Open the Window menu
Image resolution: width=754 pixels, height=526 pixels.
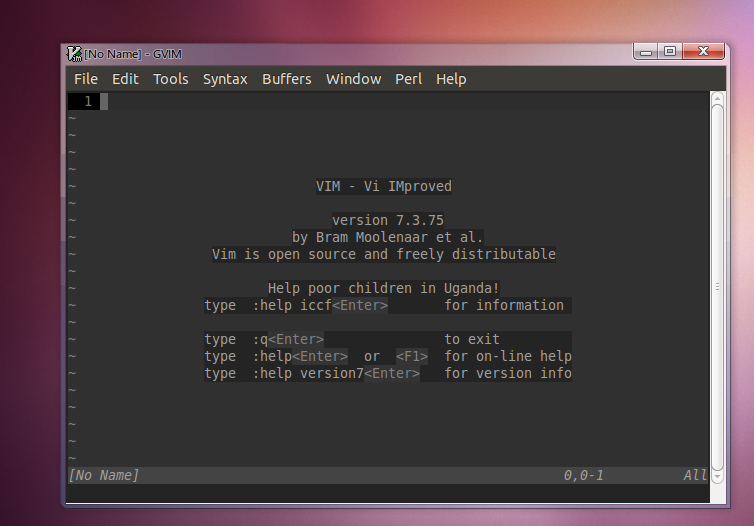pyautogui.click(x=353, y=79)
